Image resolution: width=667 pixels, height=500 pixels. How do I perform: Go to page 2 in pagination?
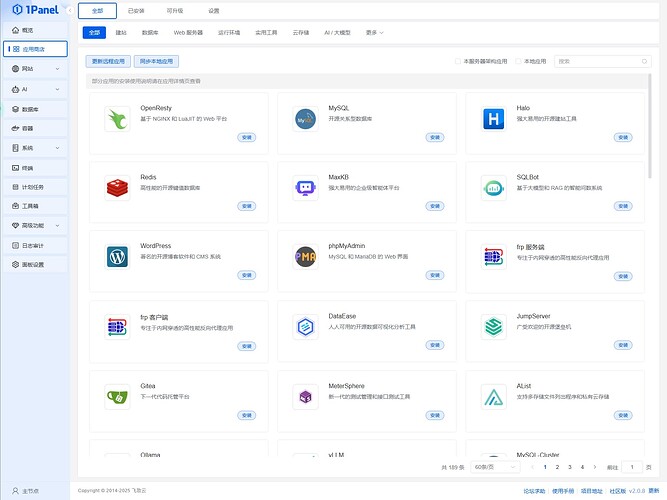[x=557, y=467]
